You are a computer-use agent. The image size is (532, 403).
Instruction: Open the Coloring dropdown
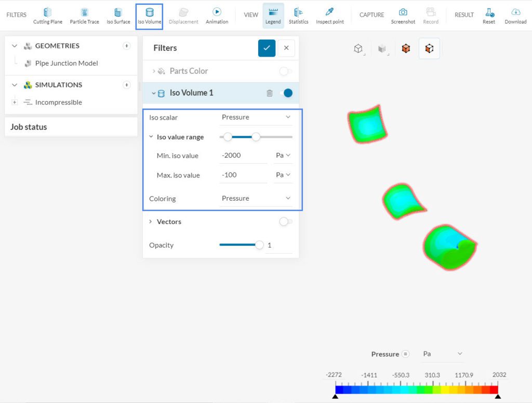tap(256, 198)
